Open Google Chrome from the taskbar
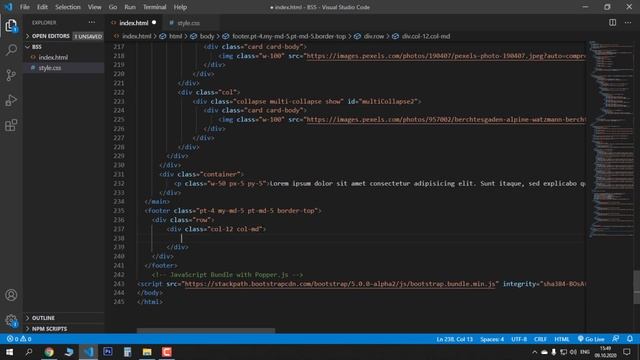This screenshot has height=360, width=640. (49, 352)
